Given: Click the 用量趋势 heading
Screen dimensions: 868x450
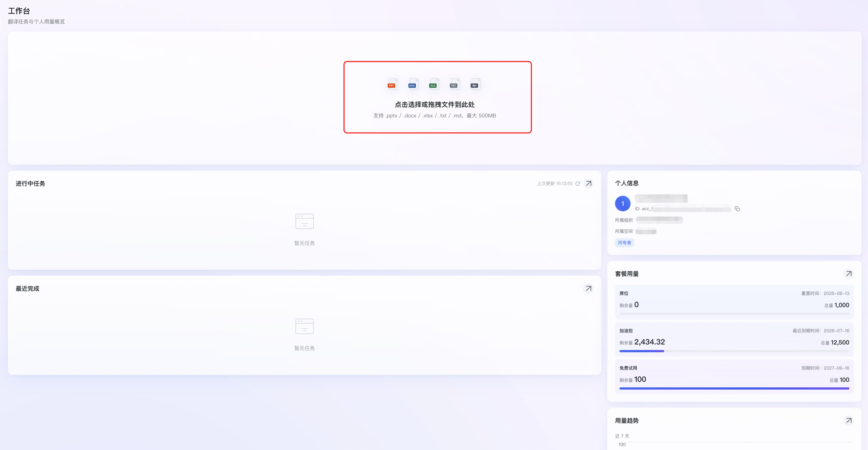Looking at the screenshot, I should coord(627,421).
